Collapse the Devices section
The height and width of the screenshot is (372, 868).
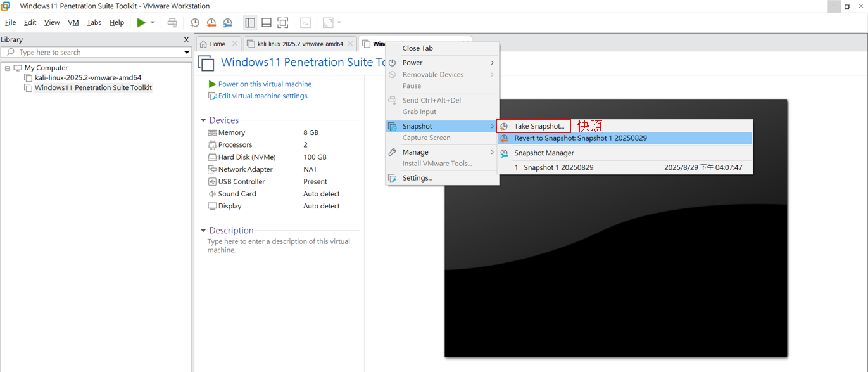(x=203, y=120)
